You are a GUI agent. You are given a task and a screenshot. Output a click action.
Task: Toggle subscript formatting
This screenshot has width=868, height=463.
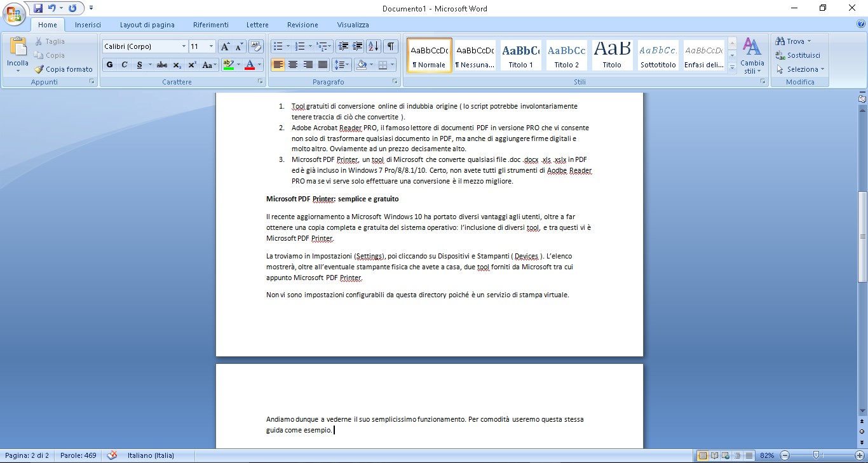click(x=177, y=65)
